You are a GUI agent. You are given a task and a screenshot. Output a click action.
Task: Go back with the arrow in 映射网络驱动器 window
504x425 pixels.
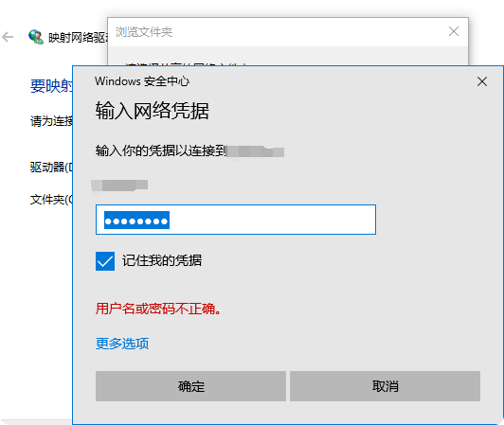pyautogui.click(x=8, y=37)
